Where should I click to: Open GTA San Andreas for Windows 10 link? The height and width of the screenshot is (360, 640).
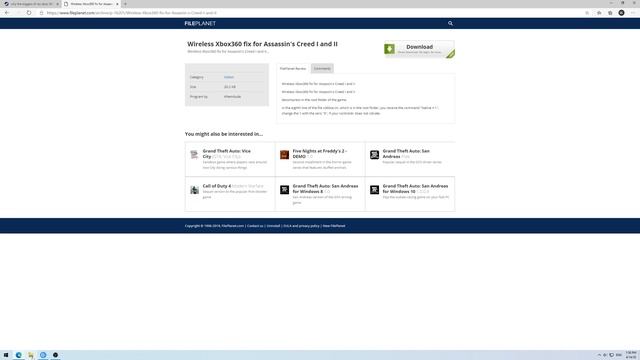pyautogui.click(x=415, y=189)
